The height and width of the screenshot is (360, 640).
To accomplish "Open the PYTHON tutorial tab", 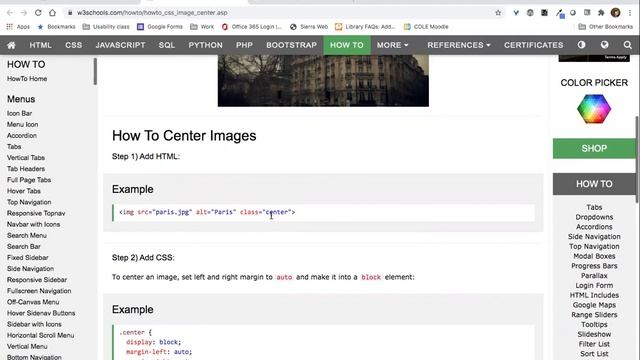I will tap(205, 45).
